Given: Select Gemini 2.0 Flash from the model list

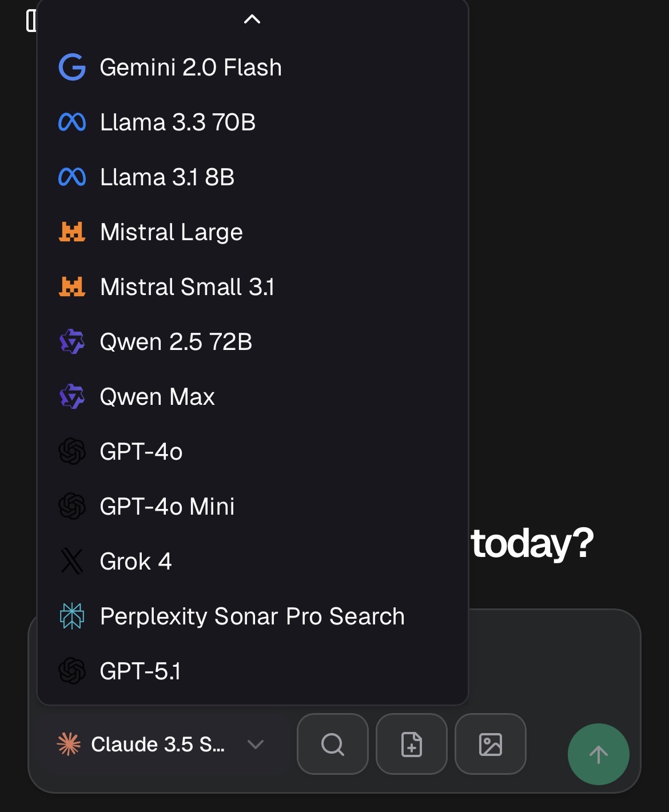Looking at the screenshot, I should (190, 67).
